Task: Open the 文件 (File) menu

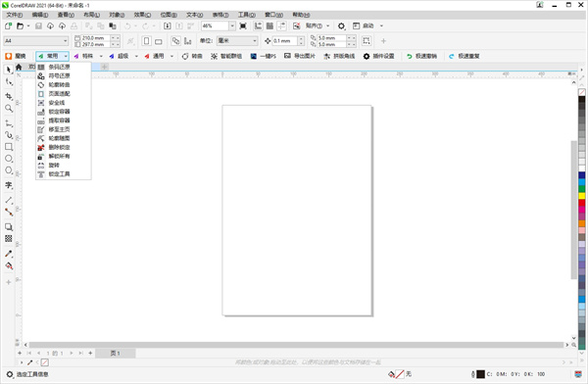Action: coord(15,15)
